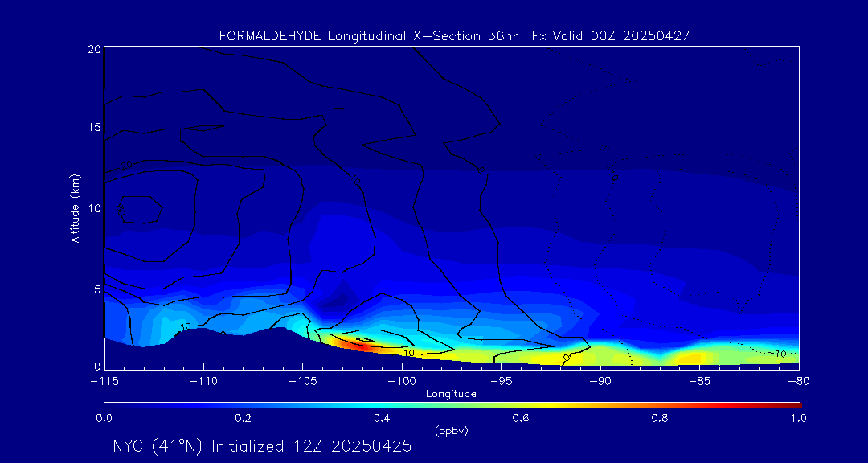Click the 0.0 colorbar value label
This screenshot has width=868, height=463.
104,418
